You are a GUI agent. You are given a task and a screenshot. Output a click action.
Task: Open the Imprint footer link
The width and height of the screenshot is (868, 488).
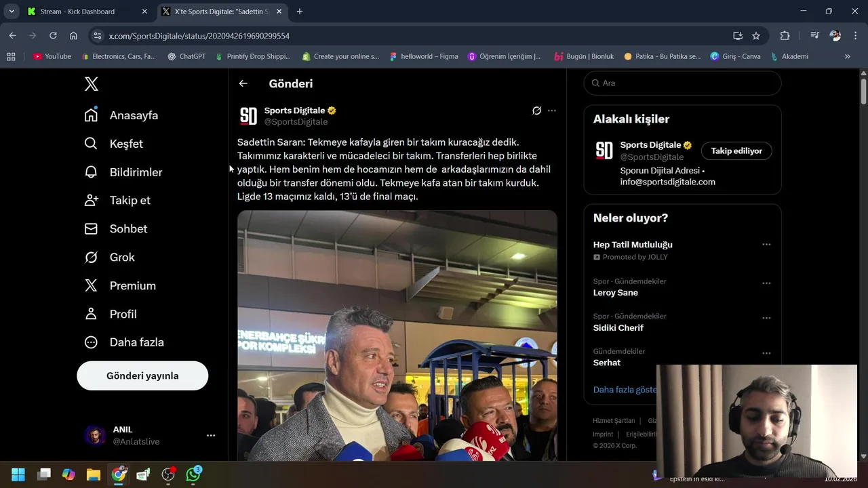coord(603,434)
